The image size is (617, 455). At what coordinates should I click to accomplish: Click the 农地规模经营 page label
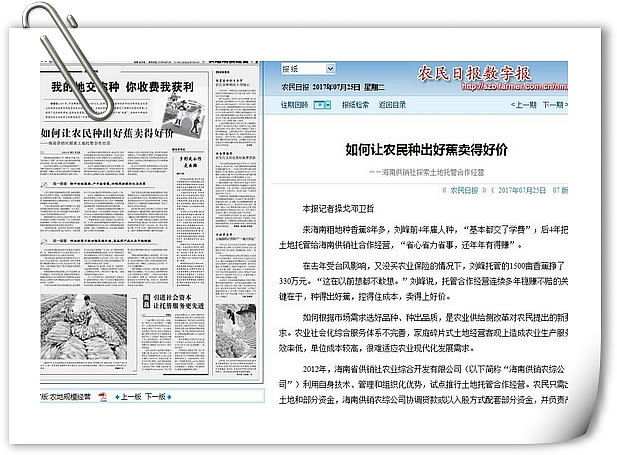tap(70, 397)
